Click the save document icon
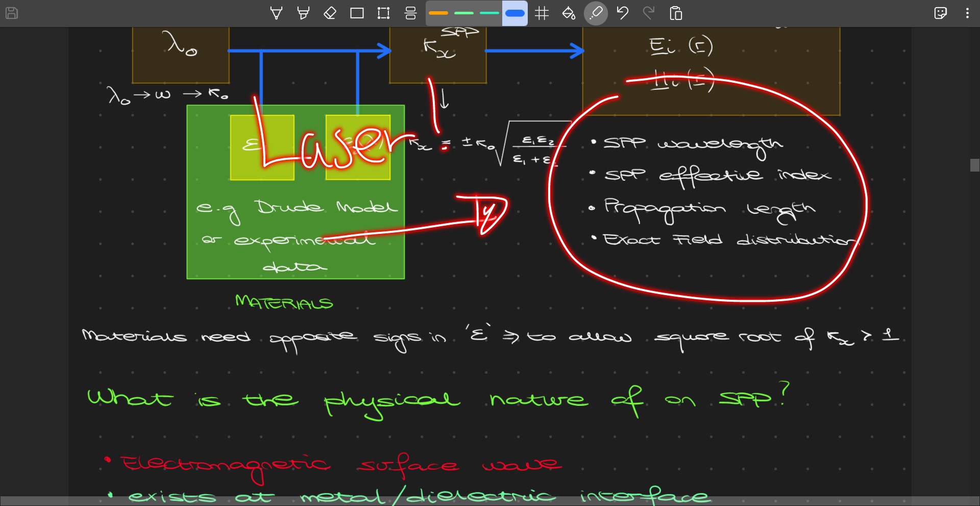 tap(11, 13)
